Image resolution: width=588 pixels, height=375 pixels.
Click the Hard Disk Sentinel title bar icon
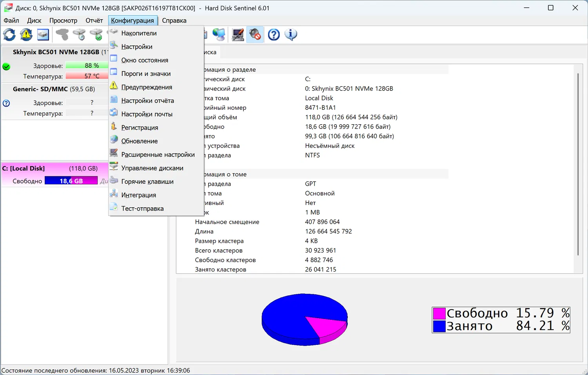coord(8,8)
